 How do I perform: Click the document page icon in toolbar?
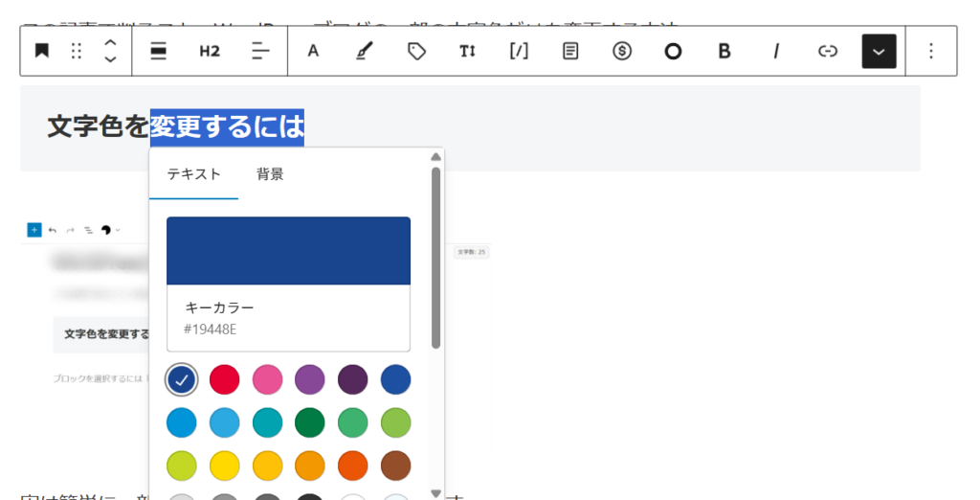click(570, 52)
